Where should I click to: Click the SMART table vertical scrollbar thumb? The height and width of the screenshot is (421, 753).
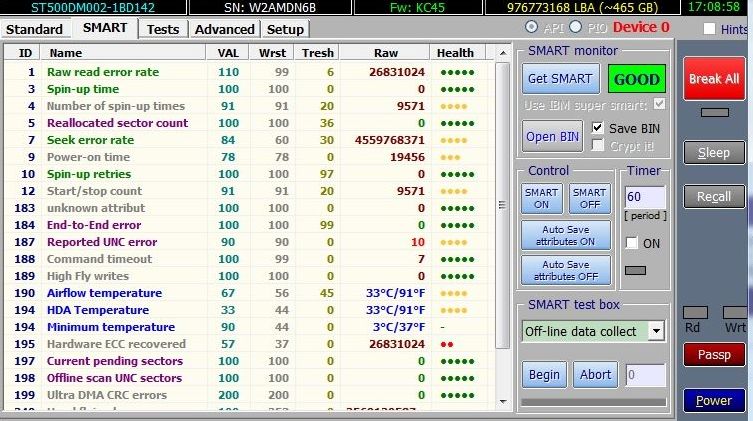(x=502, y=205)
